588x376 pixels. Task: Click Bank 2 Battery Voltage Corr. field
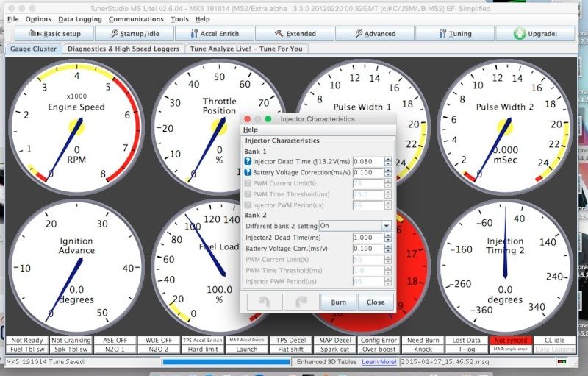pos(368,249)
